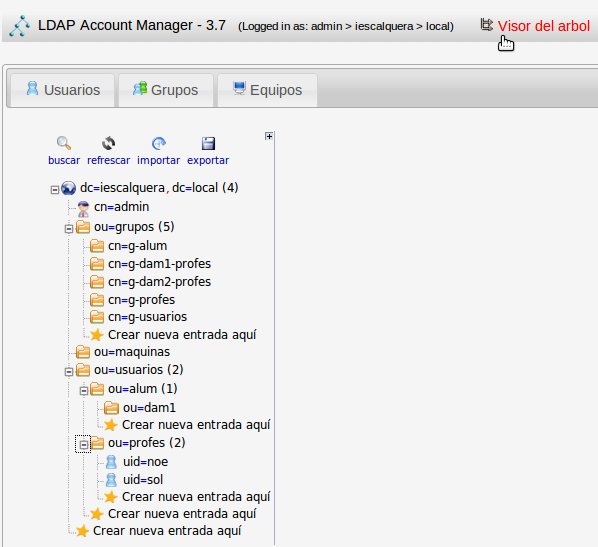Select the ou=alum (1) entry
The width and height of the screenshot is (598, 547).
click(x=143, y=389)
